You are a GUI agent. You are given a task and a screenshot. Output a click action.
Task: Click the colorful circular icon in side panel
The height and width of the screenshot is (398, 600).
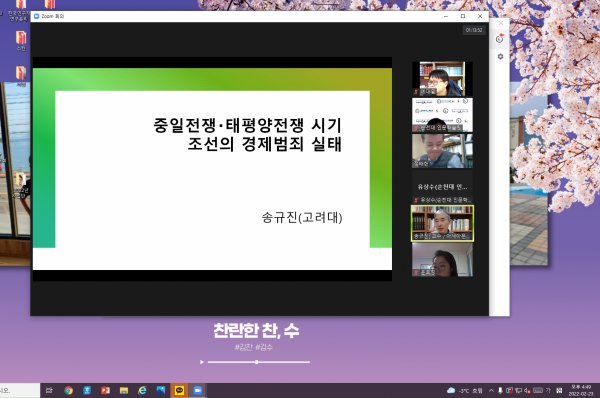point(500,38)
